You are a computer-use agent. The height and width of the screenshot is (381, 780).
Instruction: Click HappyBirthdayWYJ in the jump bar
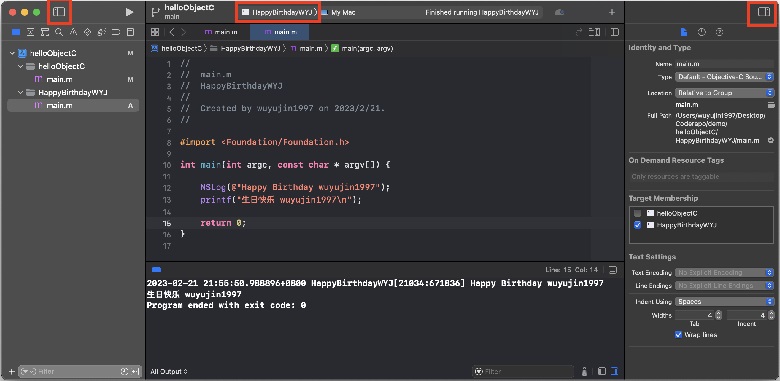[x=246, y=49]
